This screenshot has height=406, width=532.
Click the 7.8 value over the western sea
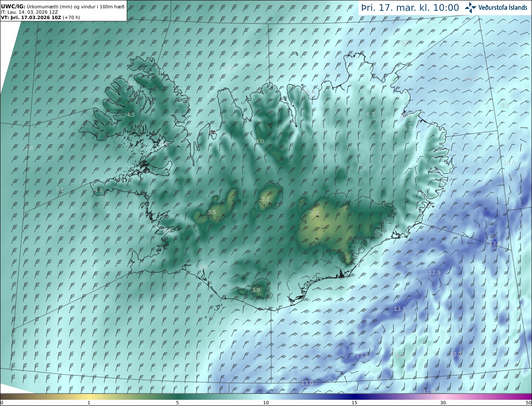coord(30,147)
